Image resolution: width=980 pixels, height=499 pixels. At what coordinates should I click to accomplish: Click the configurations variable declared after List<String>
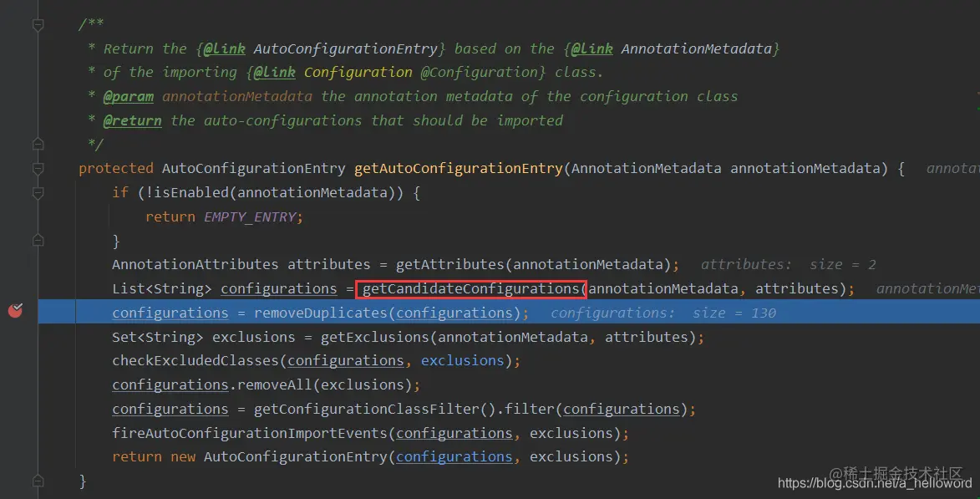coord(279,289)
